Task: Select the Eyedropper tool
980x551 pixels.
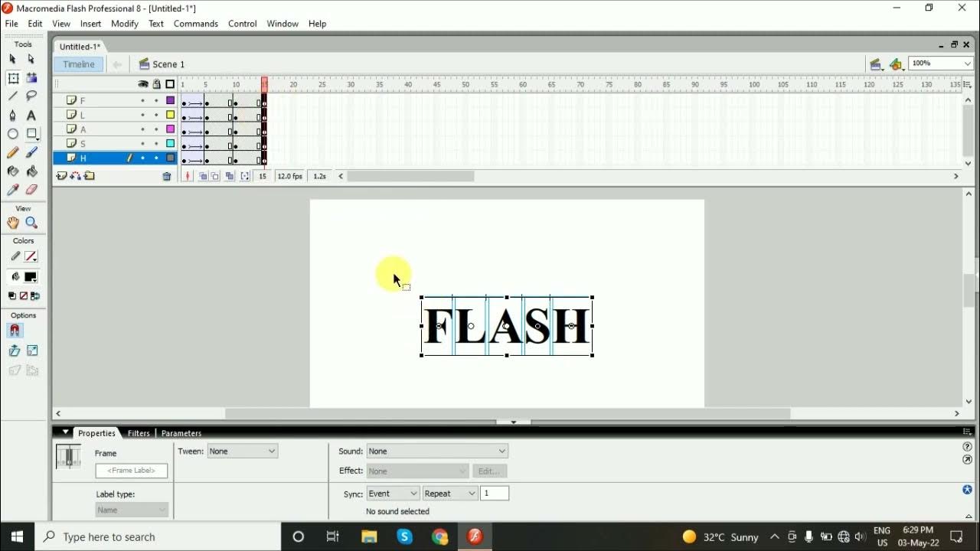Action: point(12,190)
